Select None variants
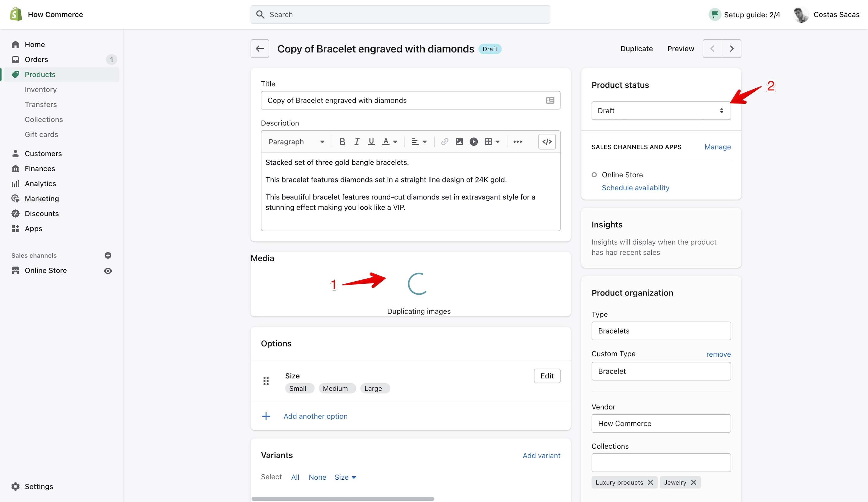Viewport: 868px width, 502px height. click(x=317, y=477)
